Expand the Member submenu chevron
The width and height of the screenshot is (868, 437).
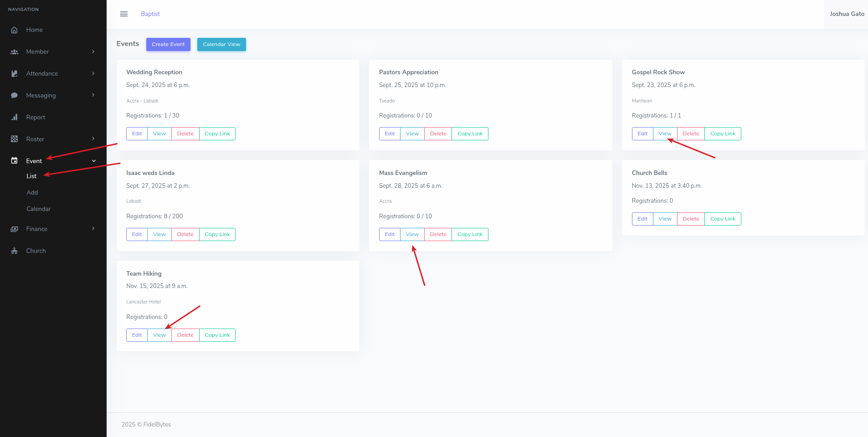93,52
